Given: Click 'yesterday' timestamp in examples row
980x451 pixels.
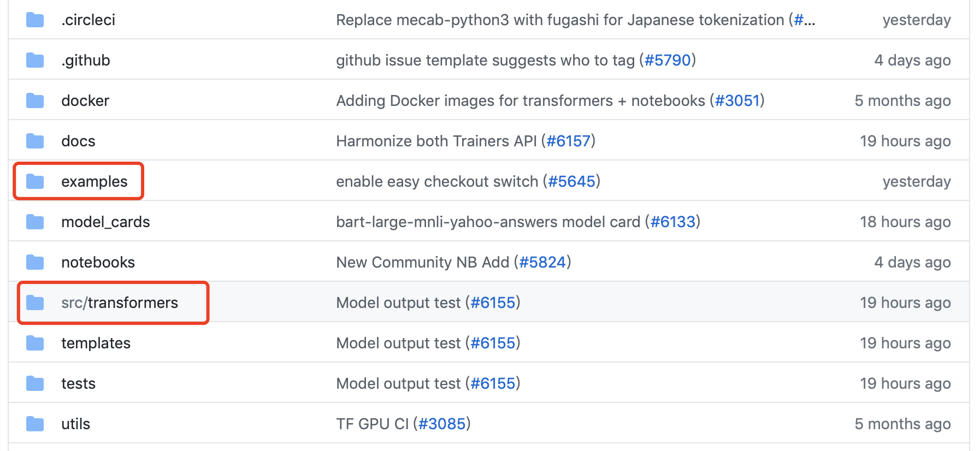Looking at the screenshot, I should click(x=917, y=182).
